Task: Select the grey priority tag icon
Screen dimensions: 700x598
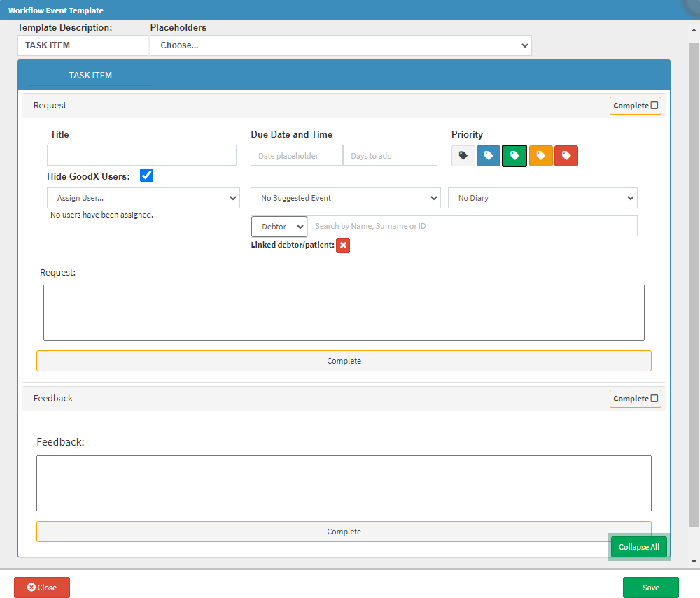Action: pyautogui.click(x=463, y=156)
